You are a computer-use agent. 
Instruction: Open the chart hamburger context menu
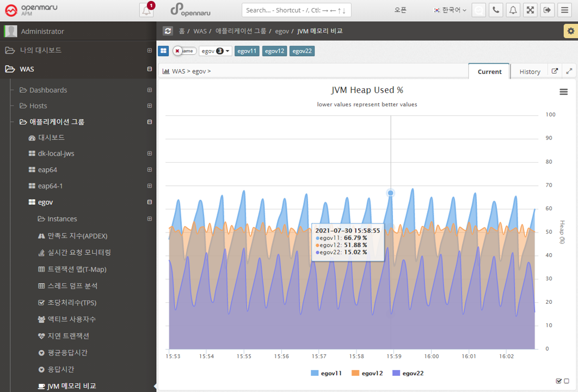(x=563, y=92)
